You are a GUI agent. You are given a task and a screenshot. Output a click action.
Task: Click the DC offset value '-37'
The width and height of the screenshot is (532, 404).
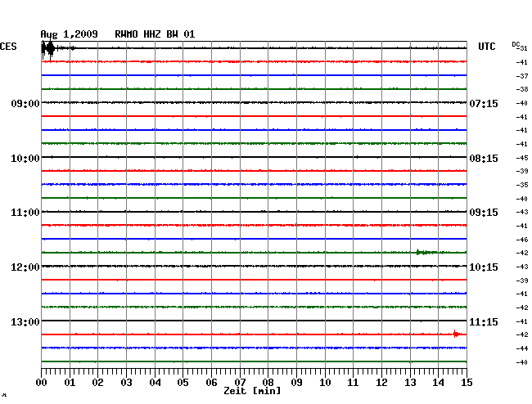tap(522, 76)
